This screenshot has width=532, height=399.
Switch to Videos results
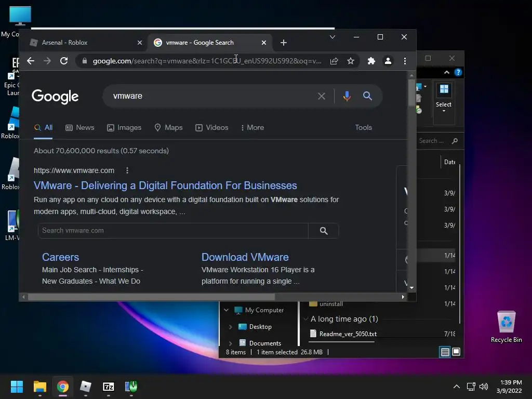point(212,128)
